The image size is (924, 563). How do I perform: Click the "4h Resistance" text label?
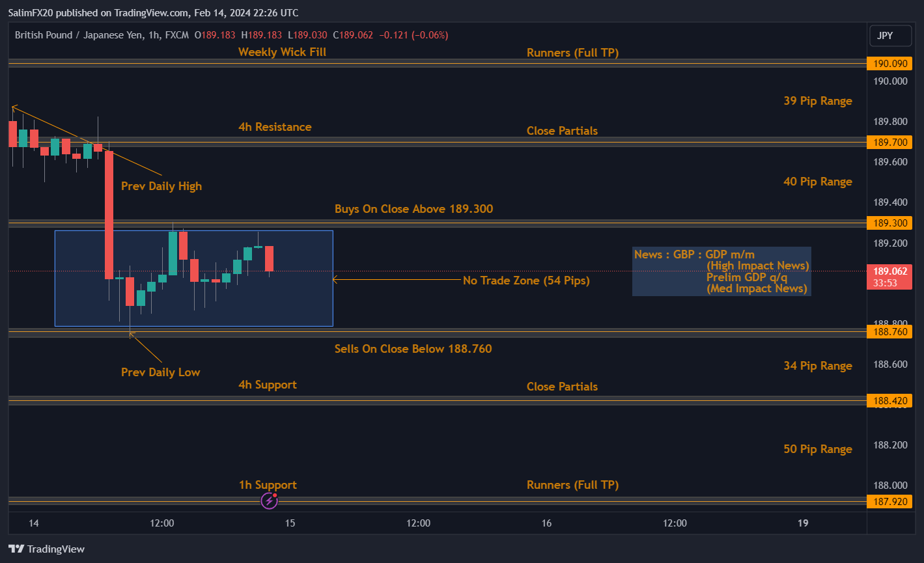[x=275, y=127]
